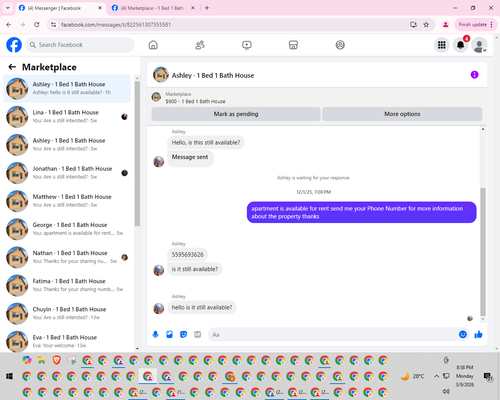Click the back arrow beside Marketplace
This screenshot has height=400, width=500.
(x=12, y=67)
